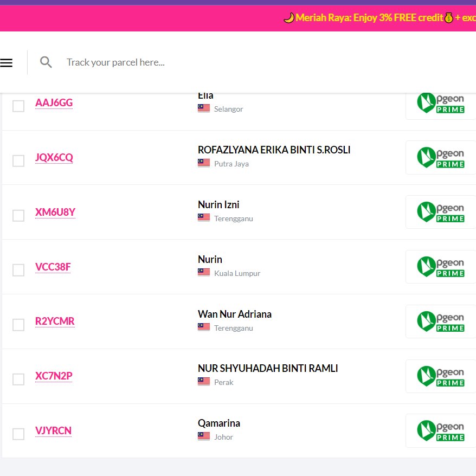Click Malaysia flag beside Selangor
The width and height of the screenshot is (476, 476).
coord(204,108)
